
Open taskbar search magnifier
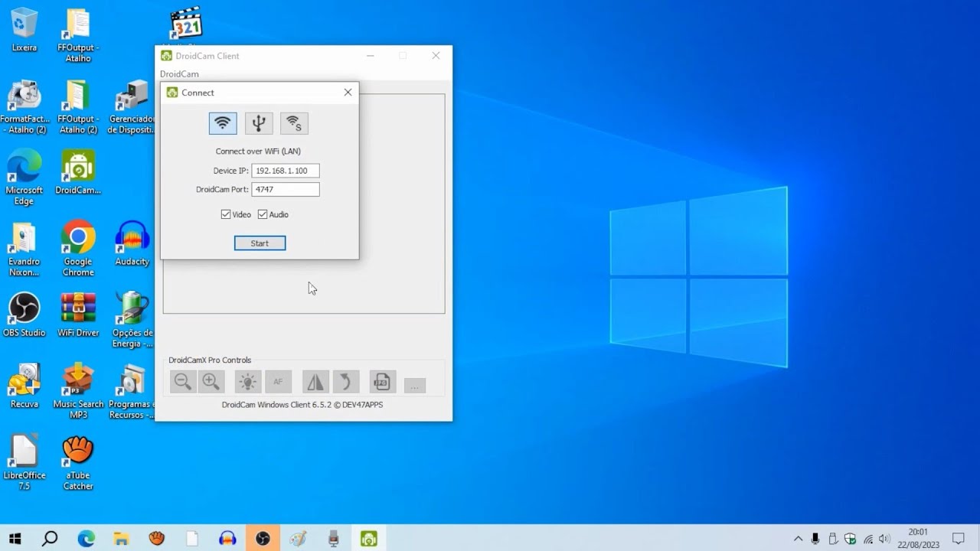(50, 538)
